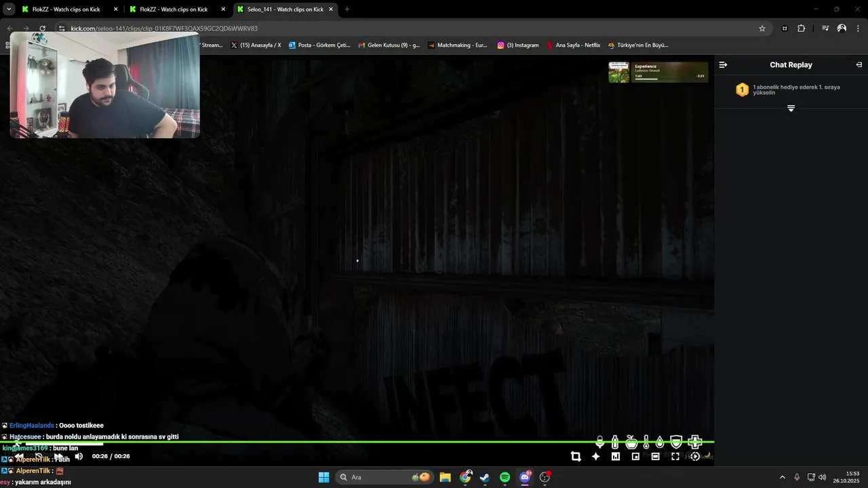The height and width of the screenshot is (488, 868).
Task: Expand the tab search dropdown
Action: pyautogui.click(x=9, y=9)
